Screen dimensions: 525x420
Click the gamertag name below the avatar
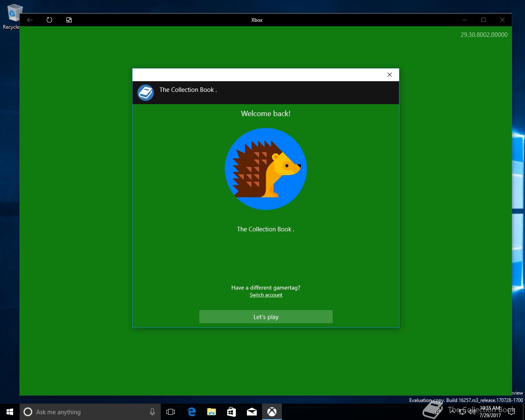[x=266, y=229]
